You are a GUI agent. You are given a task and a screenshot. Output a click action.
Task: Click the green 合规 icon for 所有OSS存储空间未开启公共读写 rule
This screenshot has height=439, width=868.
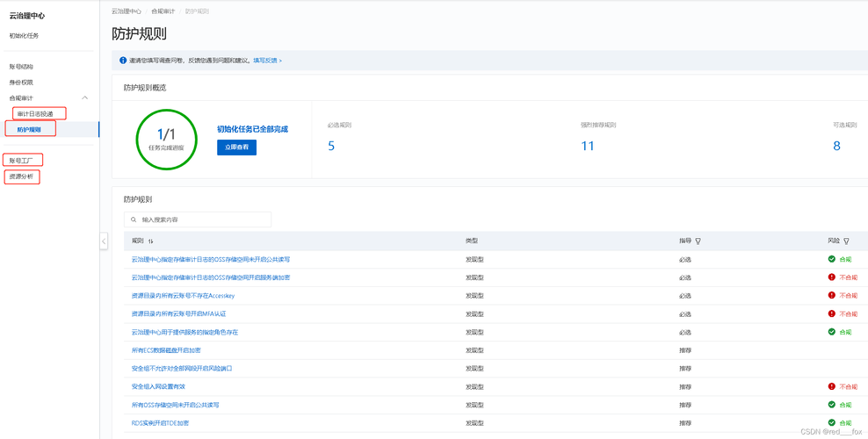(831, 405)
